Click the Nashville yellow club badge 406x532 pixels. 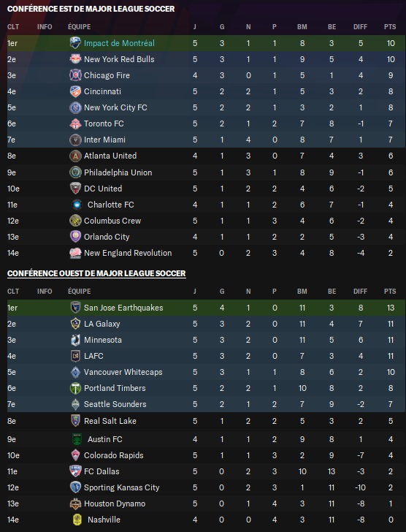[77, 520]
